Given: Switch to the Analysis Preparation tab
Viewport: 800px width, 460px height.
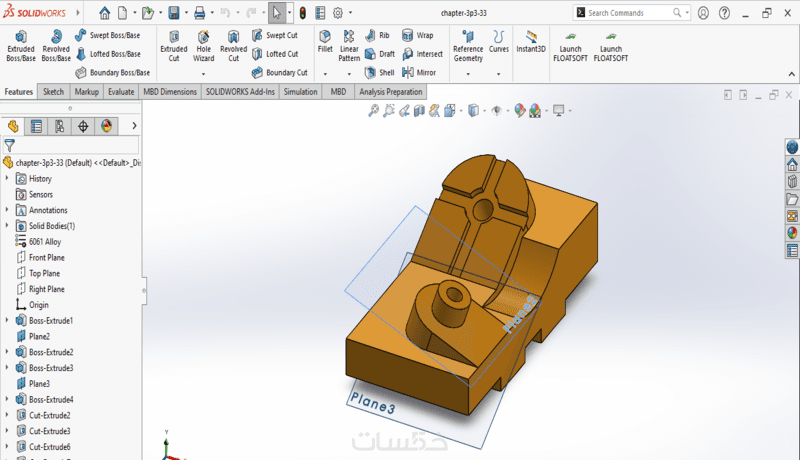Looking at the screenshot, I should [390, 92].
